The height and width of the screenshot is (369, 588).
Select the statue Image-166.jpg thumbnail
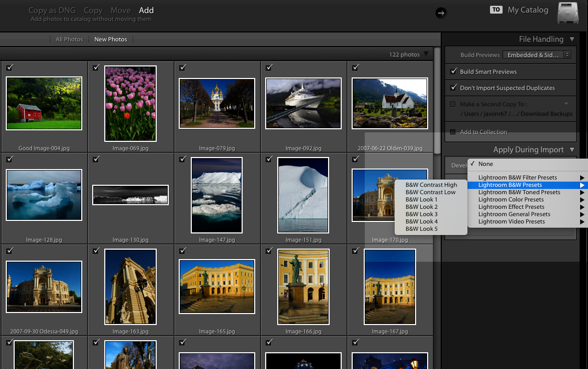click(x=303, y=287)
